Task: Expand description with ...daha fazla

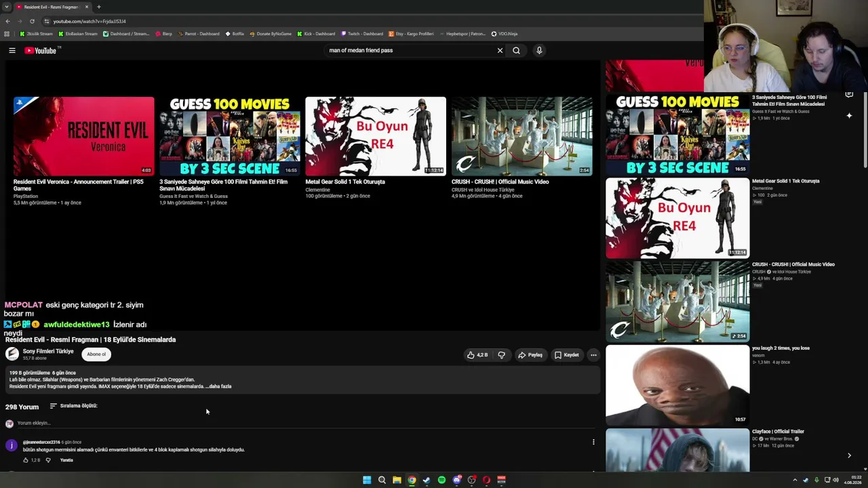Action: pyautogui.click(x=218, y=386)
